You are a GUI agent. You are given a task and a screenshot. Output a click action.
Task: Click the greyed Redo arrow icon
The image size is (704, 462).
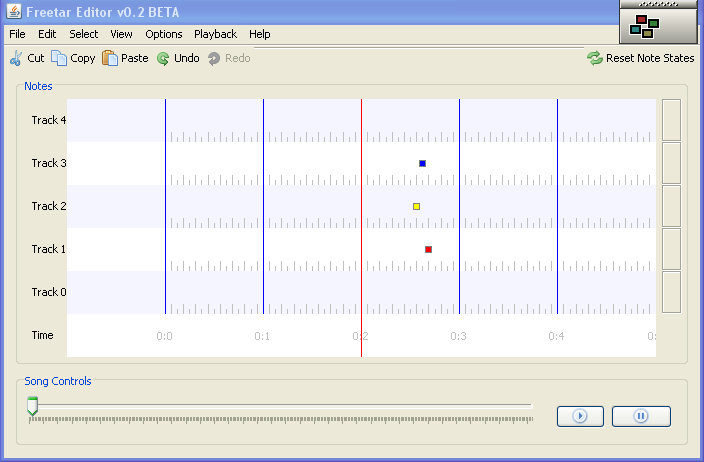click(x=214, y=58)
